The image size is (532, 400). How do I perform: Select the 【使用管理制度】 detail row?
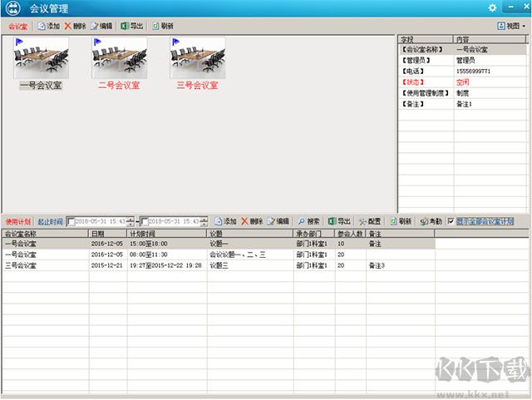tap(463, 93)
